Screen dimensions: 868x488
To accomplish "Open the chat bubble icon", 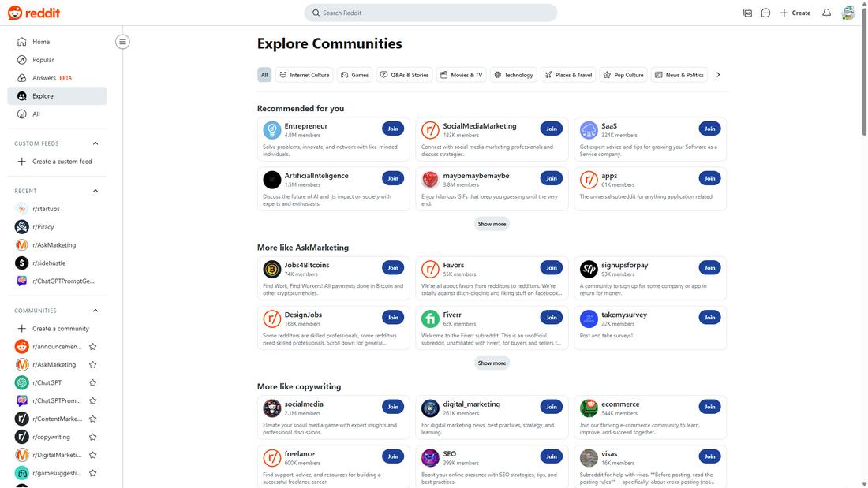I will point(765,13).
